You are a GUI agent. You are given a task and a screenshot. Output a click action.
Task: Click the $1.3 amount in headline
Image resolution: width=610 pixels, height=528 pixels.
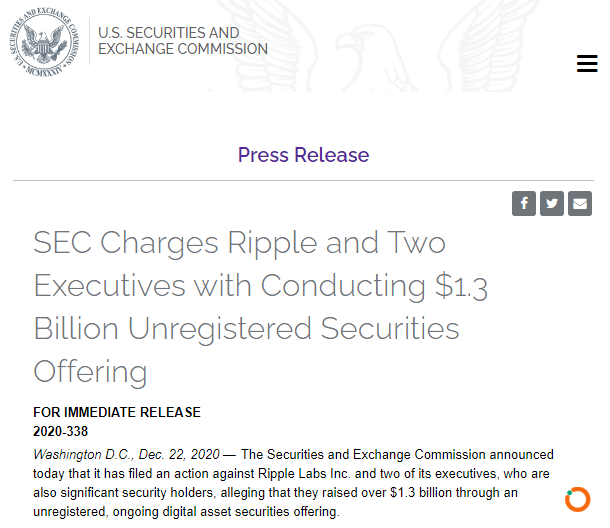pyautogui.click(x=461, y=286)
